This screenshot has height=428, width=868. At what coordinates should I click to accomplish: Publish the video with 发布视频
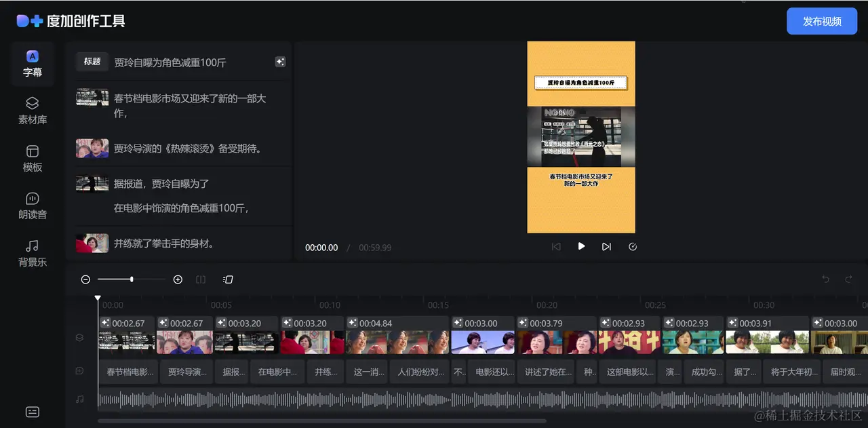coord(822,21)
